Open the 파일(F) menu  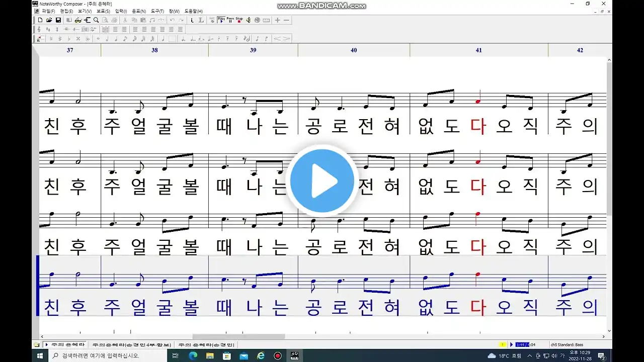pyautogui.click(x=49, y=11)
